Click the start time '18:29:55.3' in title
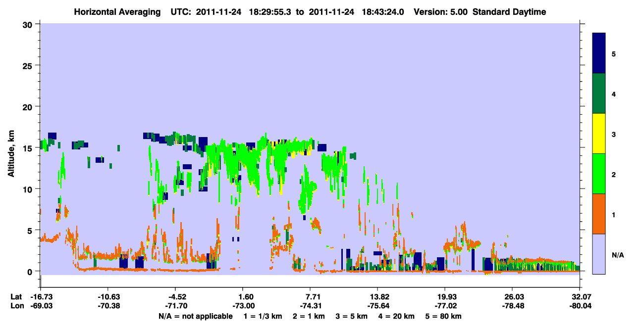Viewport: 644px width, 330px height. [270, 12]
